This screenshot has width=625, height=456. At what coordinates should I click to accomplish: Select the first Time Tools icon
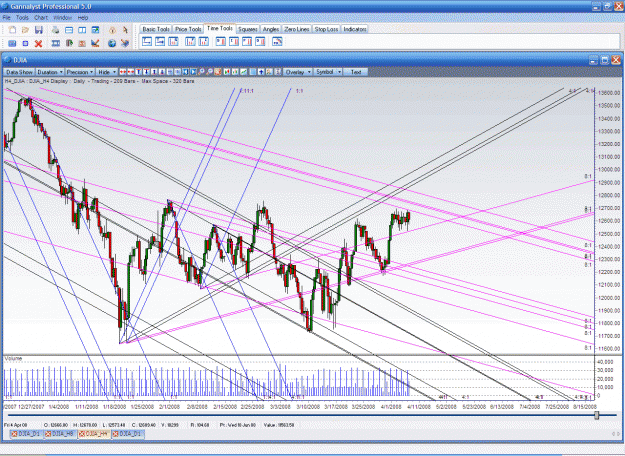147,41
